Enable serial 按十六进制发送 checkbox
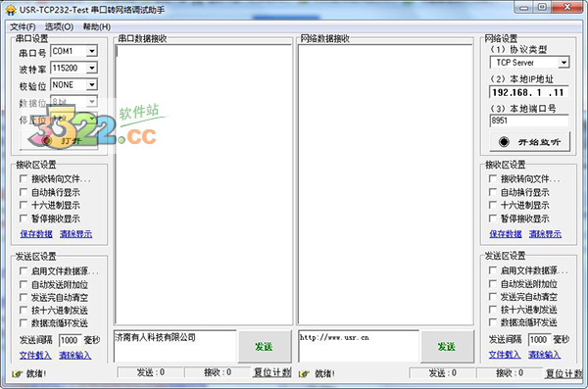The width and height of the screenshot is (588, 389). 24,311
